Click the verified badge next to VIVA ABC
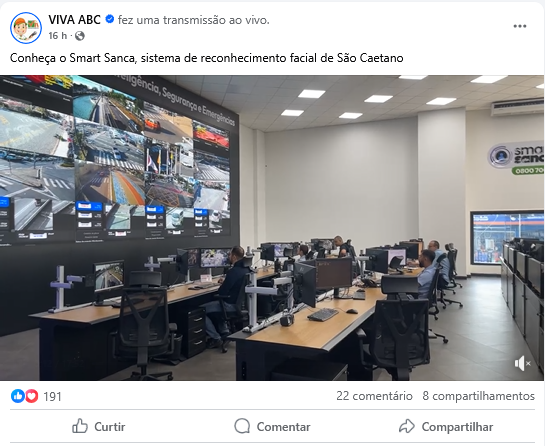This screenshot has height=446, width=545. tap(110, 19)
